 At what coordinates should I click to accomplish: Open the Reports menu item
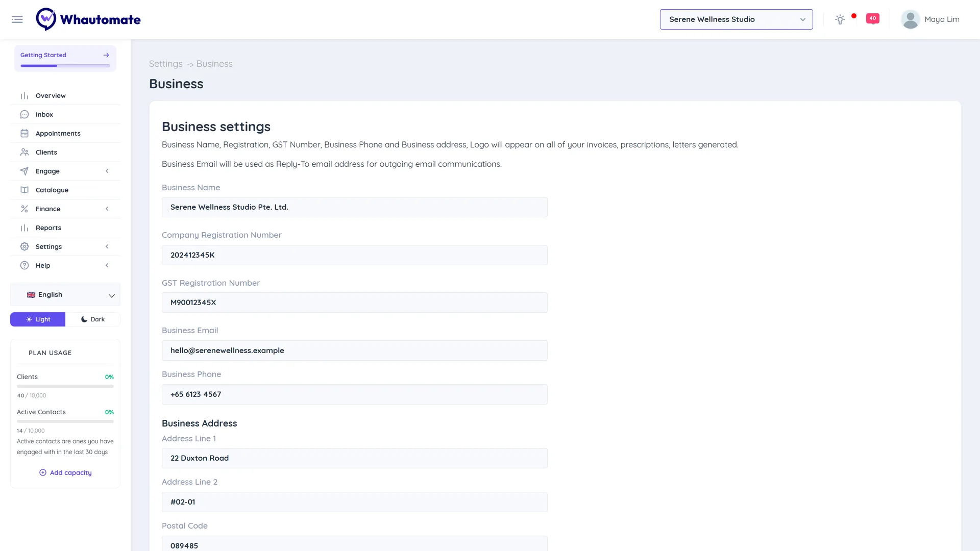(65, 228)
